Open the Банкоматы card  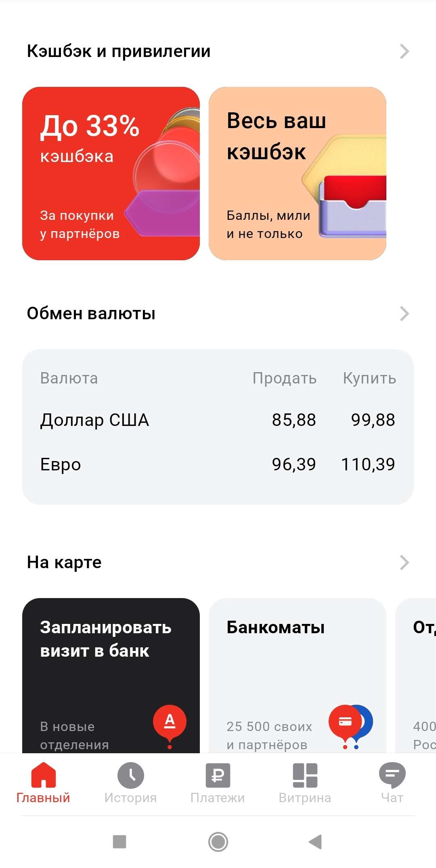tap(298, 675)
